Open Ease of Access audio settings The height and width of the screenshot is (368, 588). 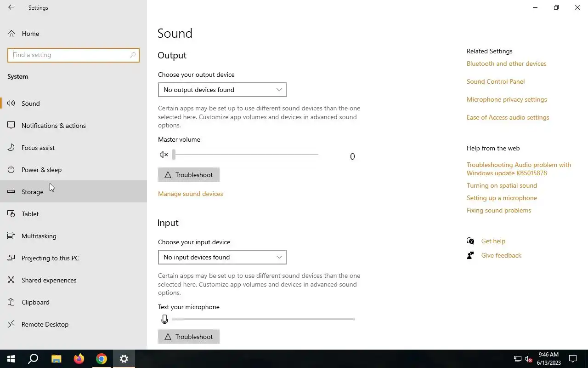click(508, 117)
